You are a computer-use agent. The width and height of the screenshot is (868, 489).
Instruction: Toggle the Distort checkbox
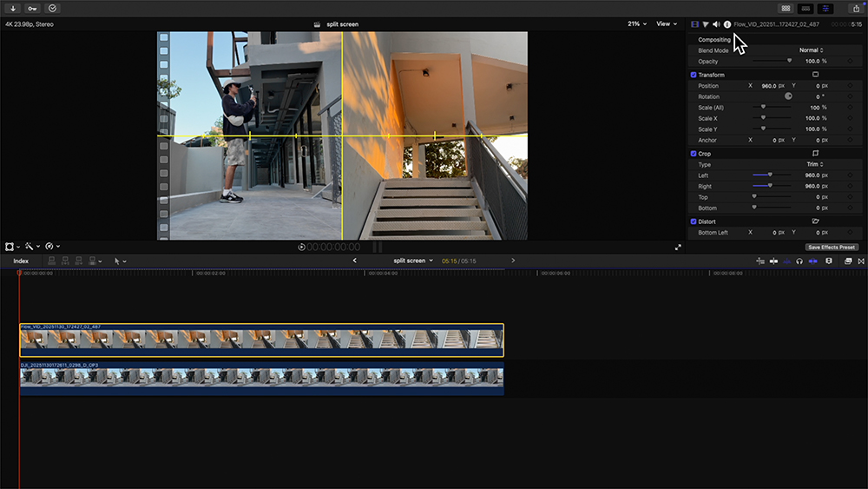point(694,221)
